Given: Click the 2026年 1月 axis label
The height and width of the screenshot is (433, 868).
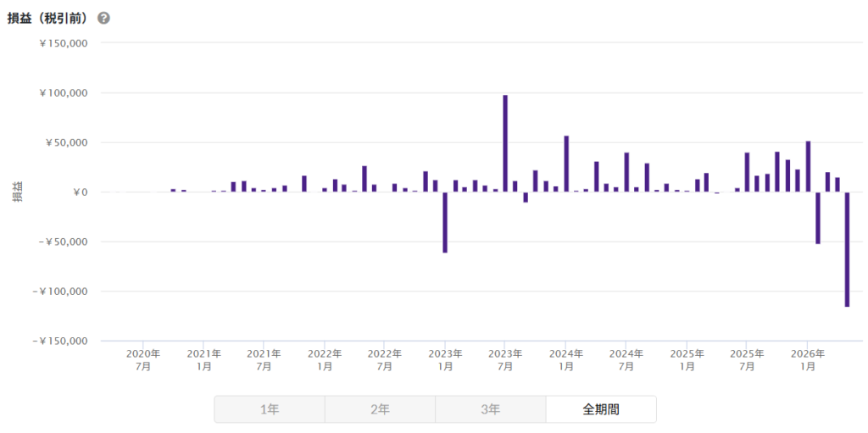Looking at the screenshot, I should (807, 359).
